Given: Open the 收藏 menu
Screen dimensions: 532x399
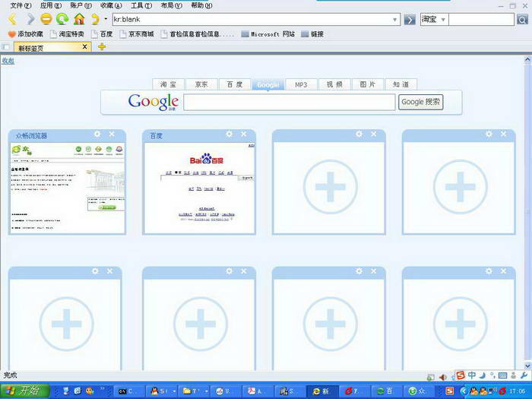Looking at the screenshot, I should pos(111,5).
